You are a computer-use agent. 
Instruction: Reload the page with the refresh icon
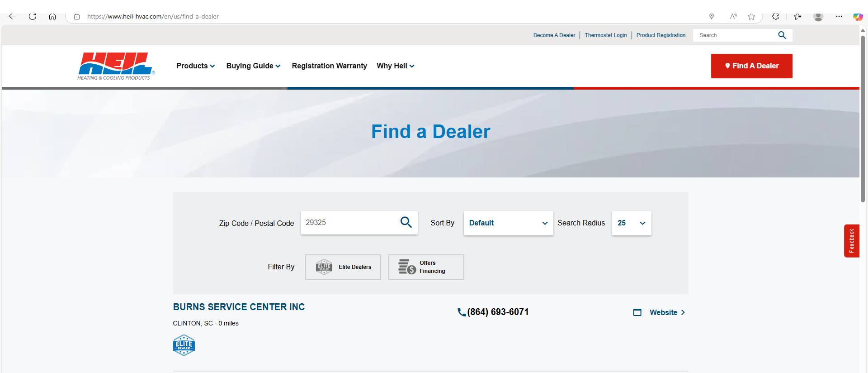[33, 16]
